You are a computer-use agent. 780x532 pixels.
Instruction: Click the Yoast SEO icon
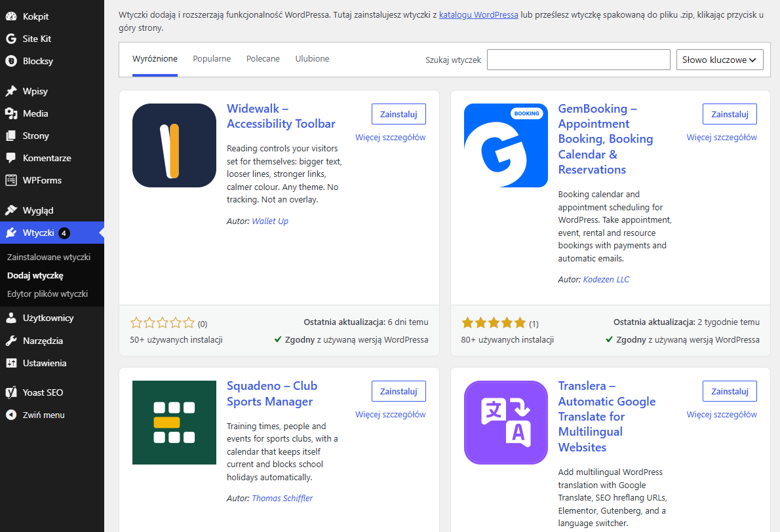pos(11,392)
